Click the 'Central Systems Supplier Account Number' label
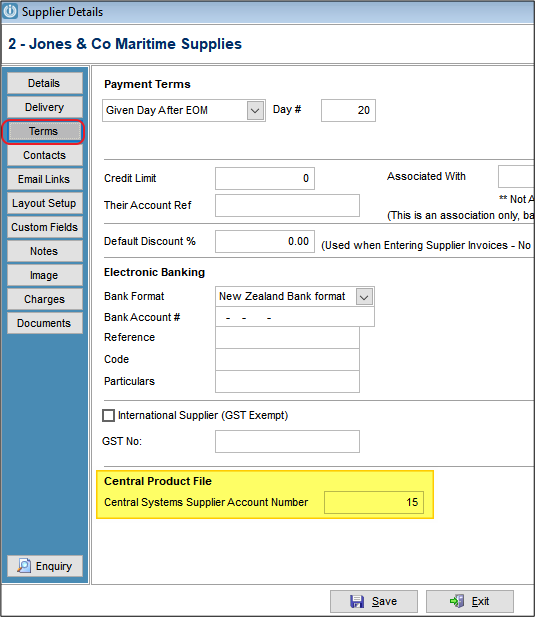The width and height of the screenshot is (535, 617). point(206,502)
